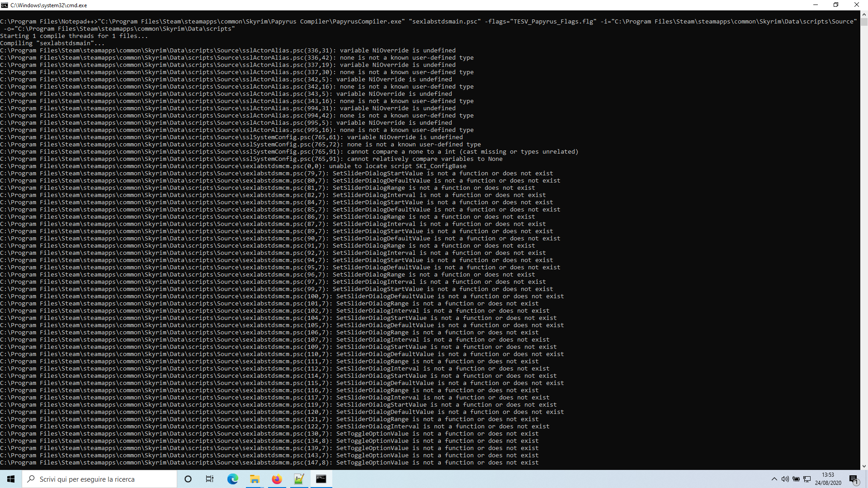Click the network status tray icon
The width and height of the screenshot is (868, 488).
click(x=807, y=479)
